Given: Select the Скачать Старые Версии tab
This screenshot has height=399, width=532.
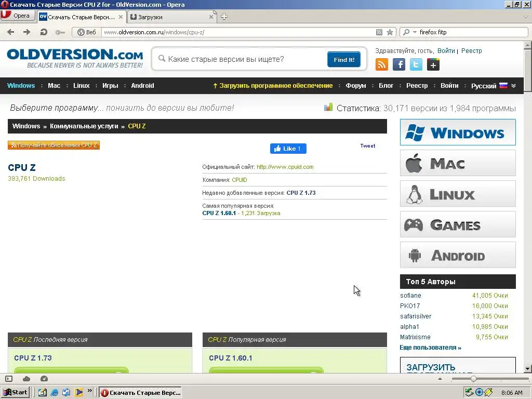Looking at the screenshot, I should click(82, 17).
